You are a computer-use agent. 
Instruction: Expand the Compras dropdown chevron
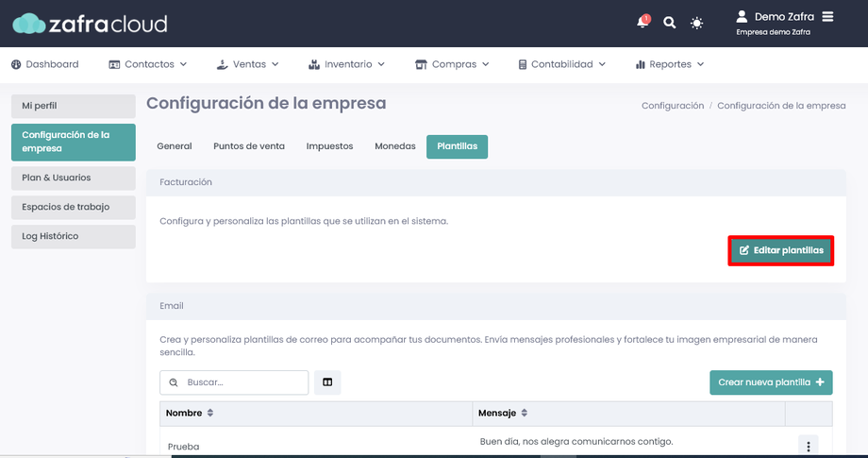tap(486, 64)
